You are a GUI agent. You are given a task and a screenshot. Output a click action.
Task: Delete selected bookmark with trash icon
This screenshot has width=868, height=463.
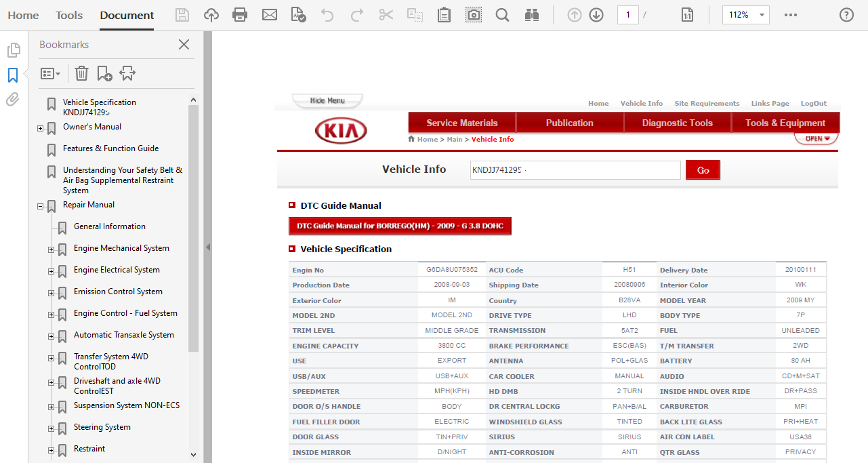[x=81, y=73]
